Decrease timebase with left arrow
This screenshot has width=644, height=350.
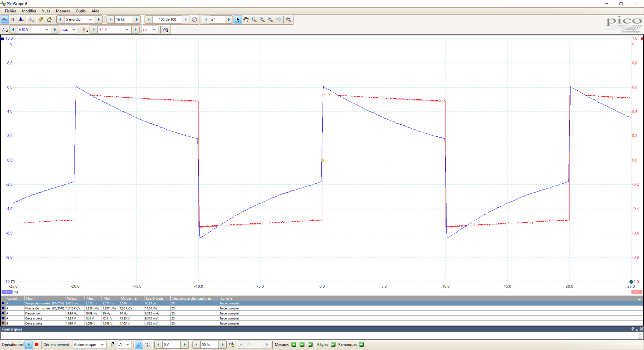(60, 20)
